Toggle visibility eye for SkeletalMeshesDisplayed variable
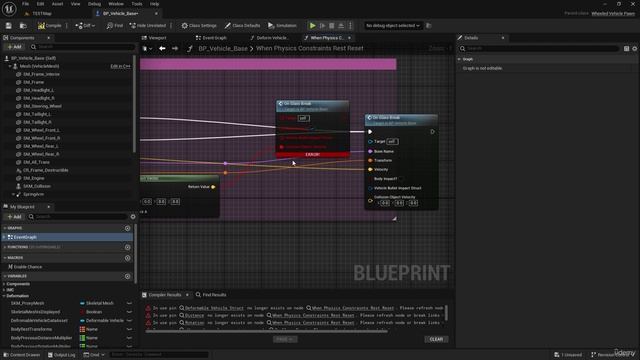640x360 pixels. coord(129,312)
